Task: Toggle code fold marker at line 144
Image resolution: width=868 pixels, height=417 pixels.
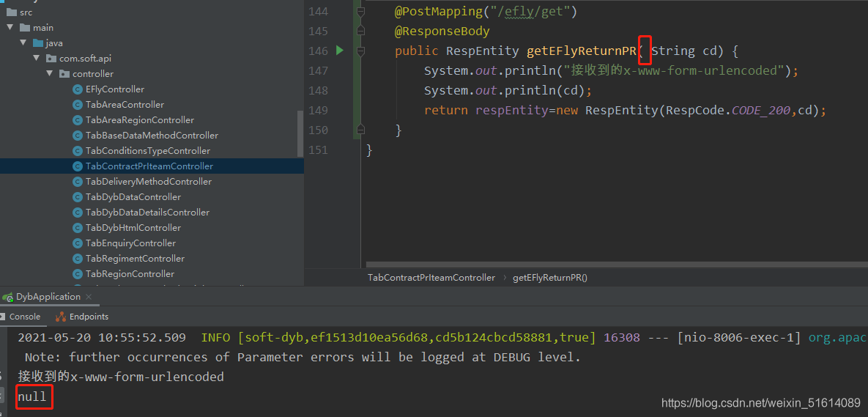Action: [x=361, y=11]
